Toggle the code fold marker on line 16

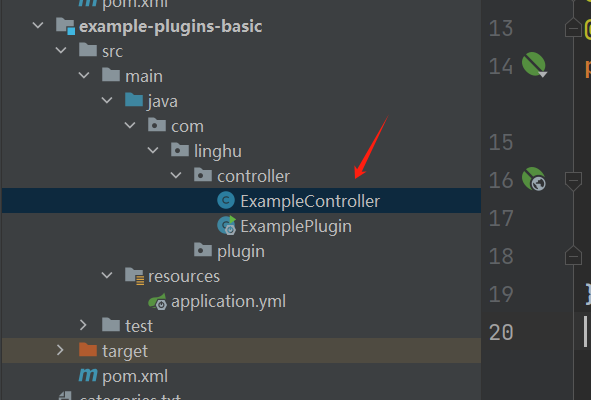pyautogui.click(x=573, y=181)
